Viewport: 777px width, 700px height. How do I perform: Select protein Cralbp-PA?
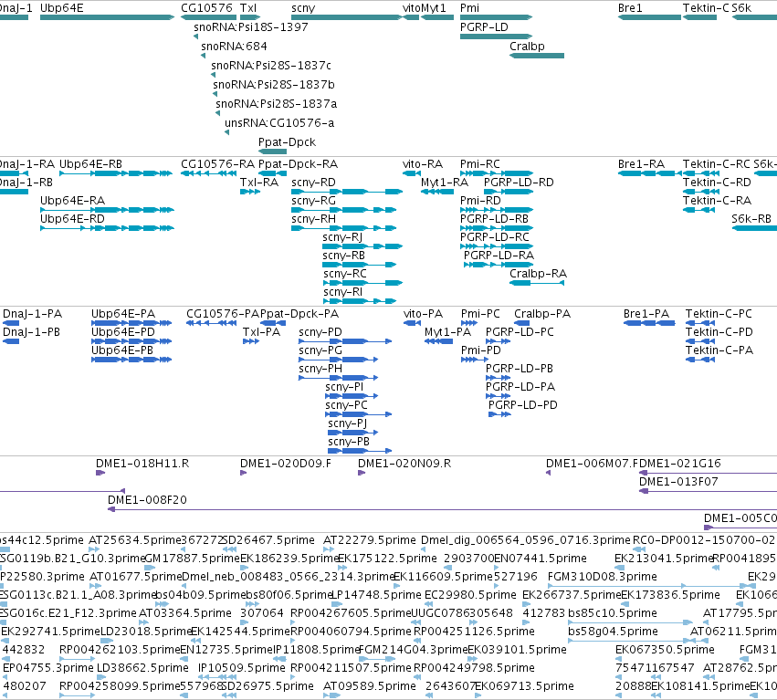(522, 323)
